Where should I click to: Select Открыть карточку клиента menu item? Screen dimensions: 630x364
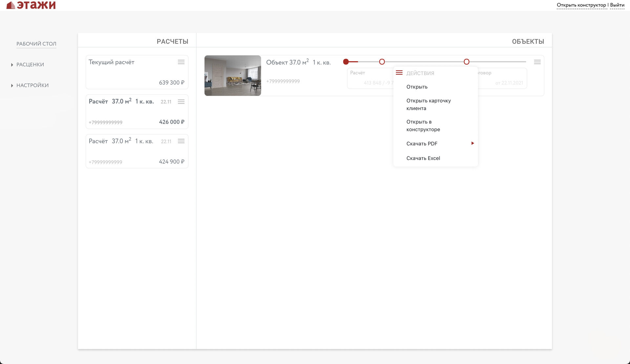[428, 104]
